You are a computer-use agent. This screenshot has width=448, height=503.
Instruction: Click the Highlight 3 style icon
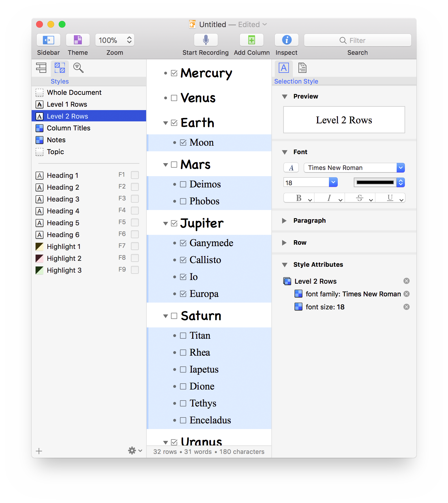coord(39,270)
